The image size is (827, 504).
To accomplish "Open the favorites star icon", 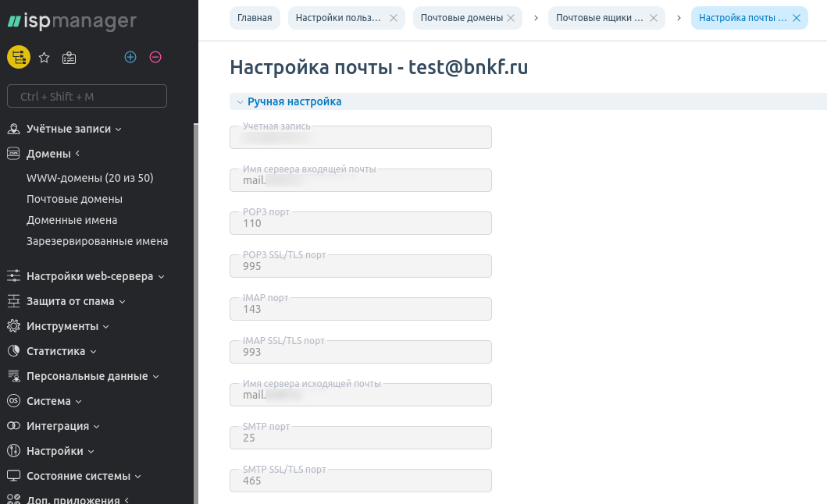I will (45, 57).
